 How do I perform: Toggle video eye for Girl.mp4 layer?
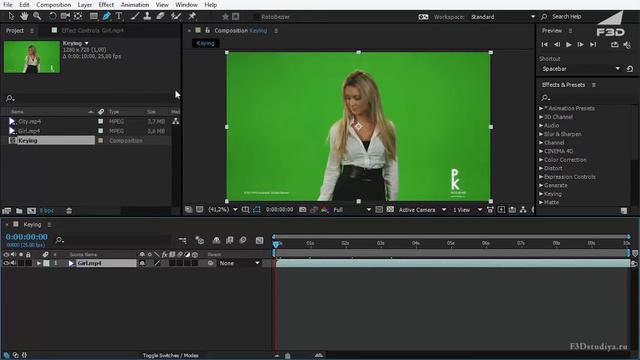6,263
